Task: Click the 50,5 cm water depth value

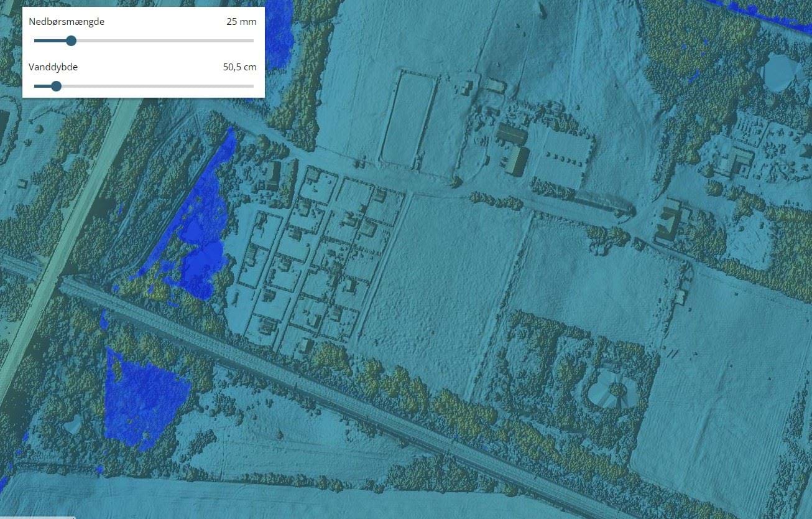Action: pyautogui.click(x=239, y=67)
